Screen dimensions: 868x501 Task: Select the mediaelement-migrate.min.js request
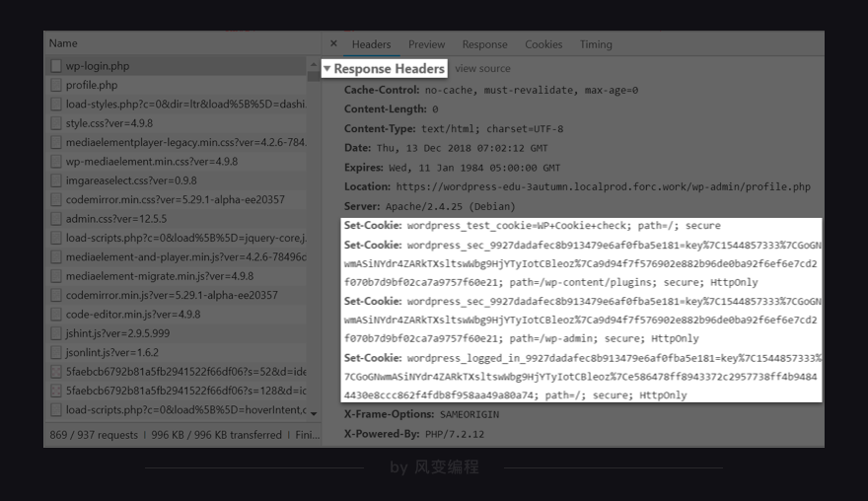tap(176, 276)
